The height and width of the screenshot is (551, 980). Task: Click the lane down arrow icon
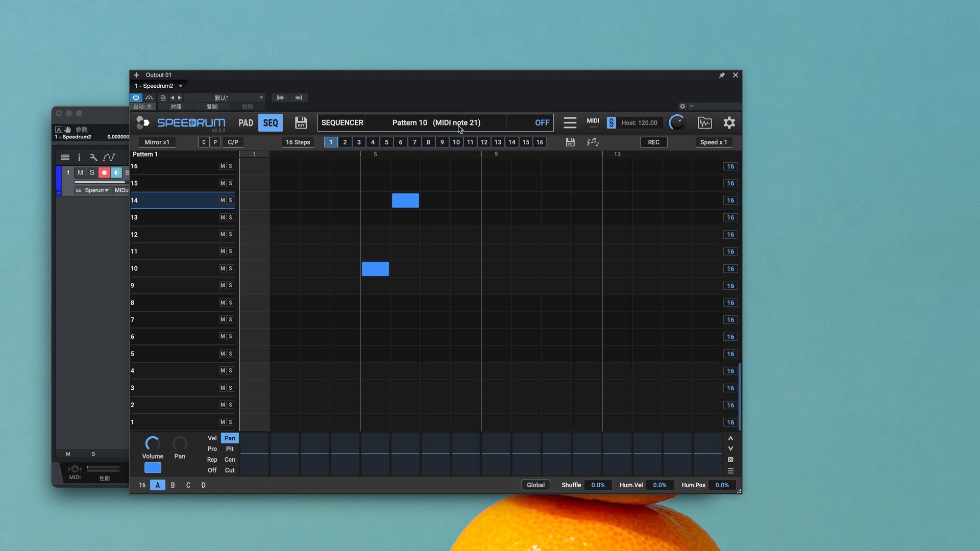pyautogui.click(x=730, y=449)
